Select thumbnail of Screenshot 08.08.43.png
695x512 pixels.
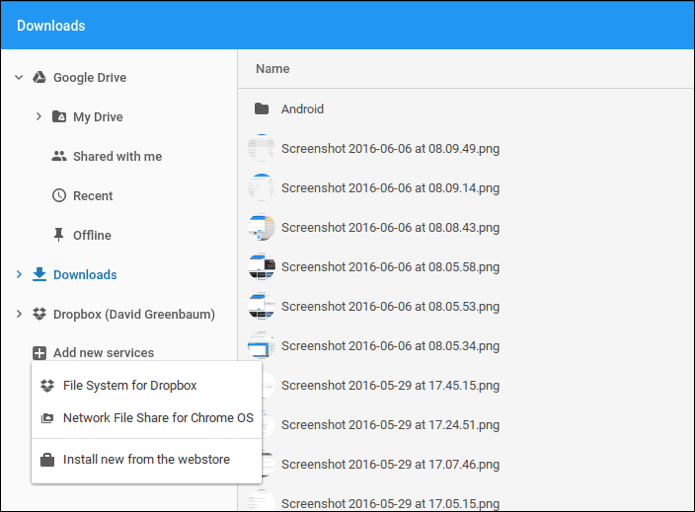[x=261, y=227]
